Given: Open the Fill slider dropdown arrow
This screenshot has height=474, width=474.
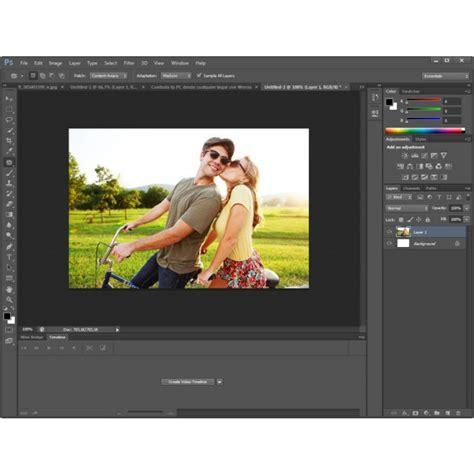Looking at the screenshot, I should 467,220.
